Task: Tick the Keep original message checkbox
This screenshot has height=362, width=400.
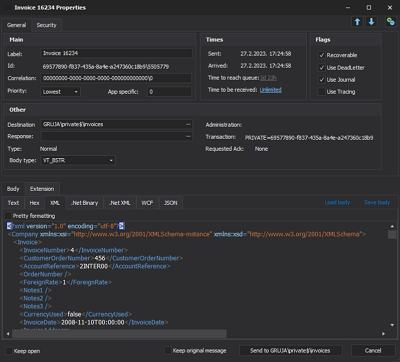Action: point(168,351)
